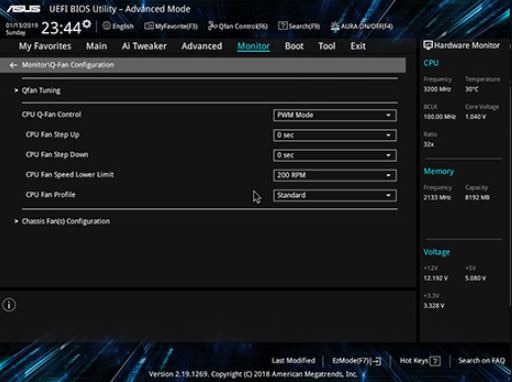Image resolution: width=512 pixels, height=382 pixels.
Task: Open the clock settings gear icon
Action: pos(87,24)
